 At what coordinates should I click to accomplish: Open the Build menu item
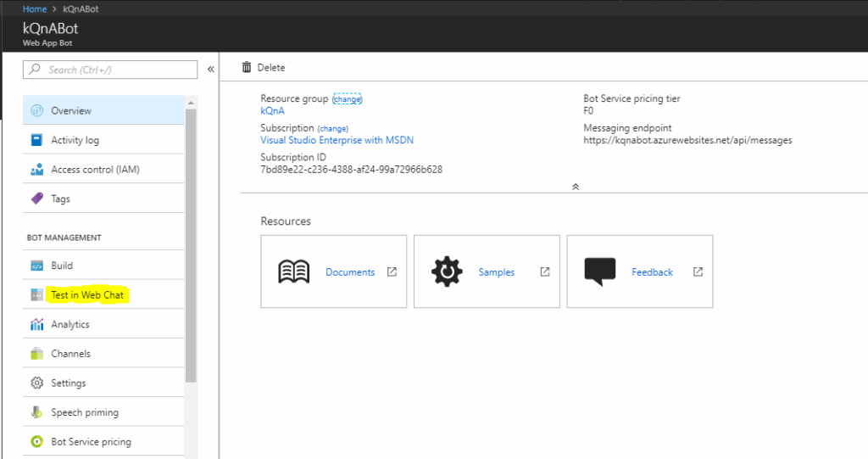(103, 266)
